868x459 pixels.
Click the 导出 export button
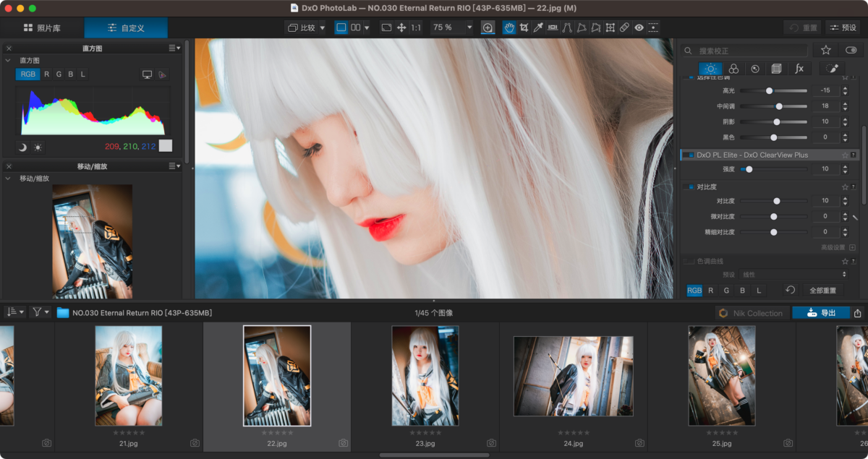click(x=821, y=313)
